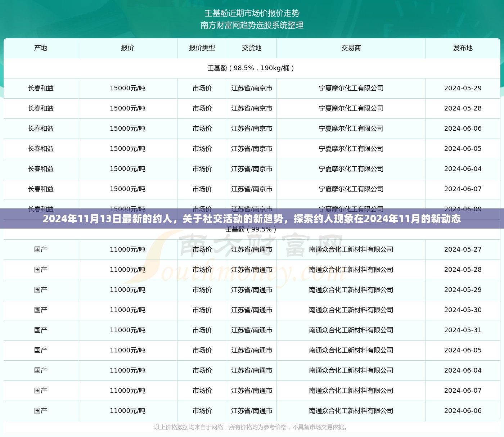Viewport: 504px width, 437px height.
Task: Select the 王基酚（98.5%，190kg/桶）section row
Action: (252, 68)
